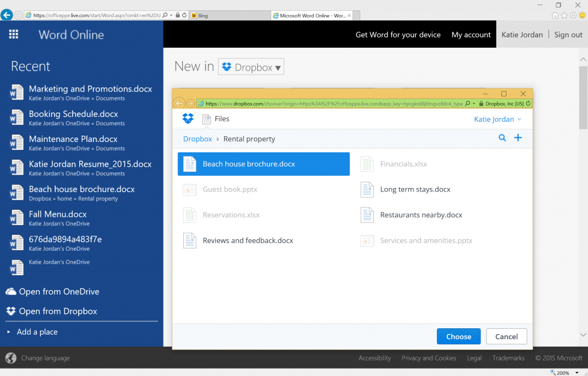Click the Dropbox icon beside Open from Dropbox
This screenshot has width=588, height=376.
coord(11,311)
